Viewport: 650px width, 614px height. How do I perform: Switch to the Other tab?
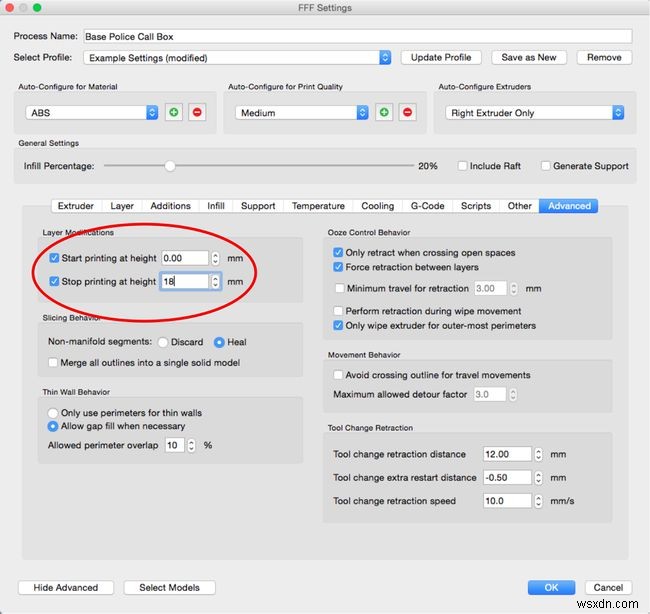[x=519, y=206]
